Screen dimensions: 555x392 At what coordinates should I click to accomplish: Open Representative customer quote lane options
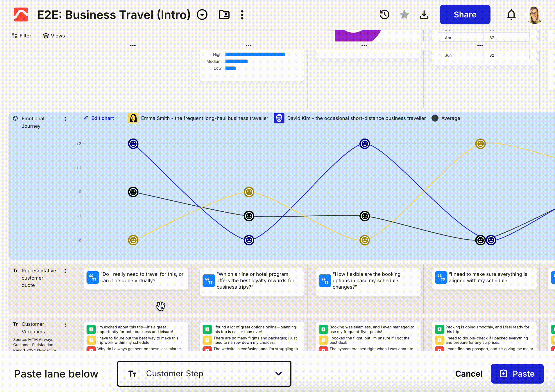pyautogui.click(x=65, y=271)
